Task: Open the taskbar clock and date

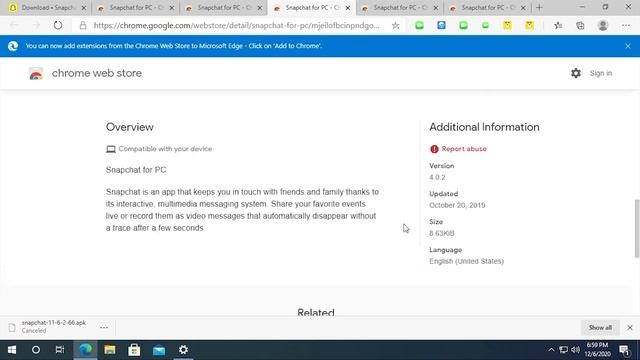Action: tap(597, 350)
